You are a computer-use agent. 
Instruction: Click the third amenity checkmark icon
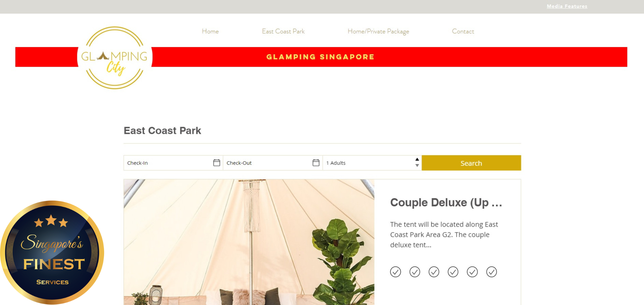(434, 272)
